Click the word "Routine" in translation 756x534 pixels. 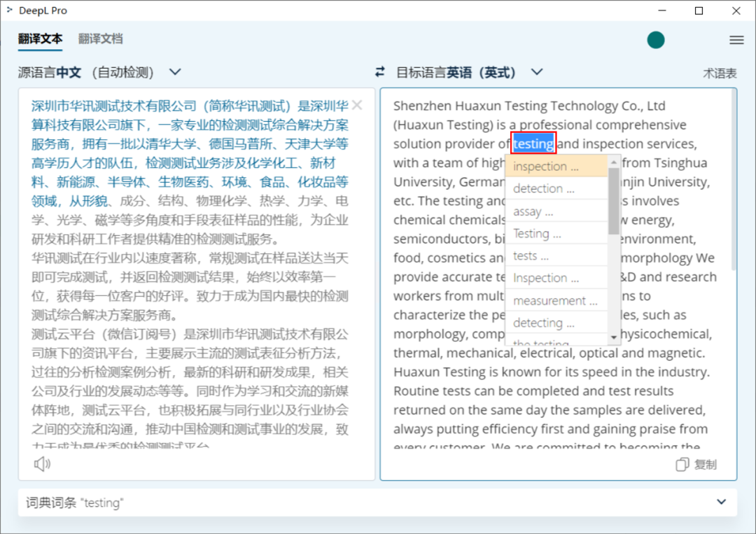coord(416,391)
